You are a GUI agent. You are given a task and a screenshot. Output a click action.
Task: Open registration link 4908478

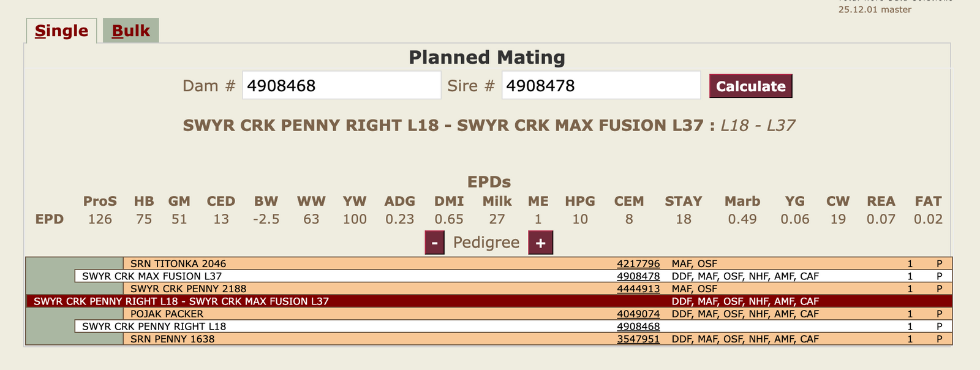tap(638, 276)
